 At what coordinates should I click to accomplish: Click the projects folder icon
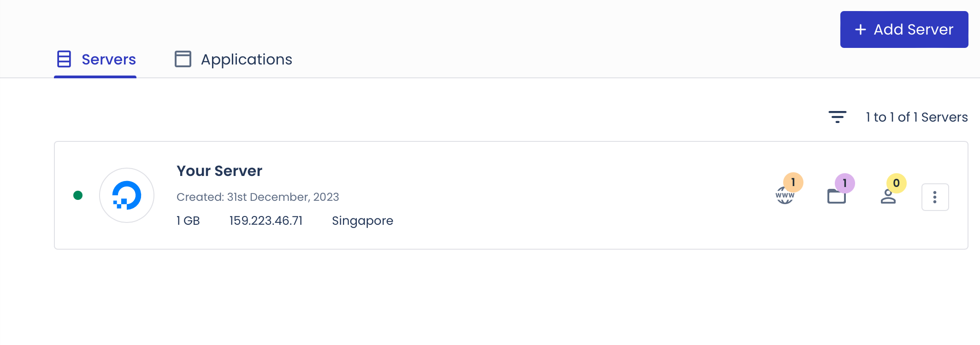(836, 196)
